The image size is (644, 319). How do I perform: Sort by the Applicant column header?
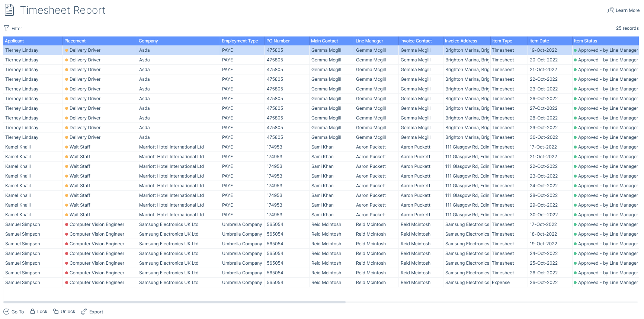(33, 41)
